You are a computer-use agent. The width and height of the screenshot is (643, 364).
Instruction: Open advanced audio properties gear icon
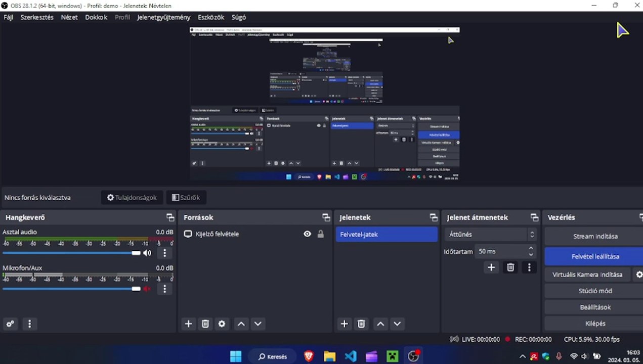(x=10, y=324)
